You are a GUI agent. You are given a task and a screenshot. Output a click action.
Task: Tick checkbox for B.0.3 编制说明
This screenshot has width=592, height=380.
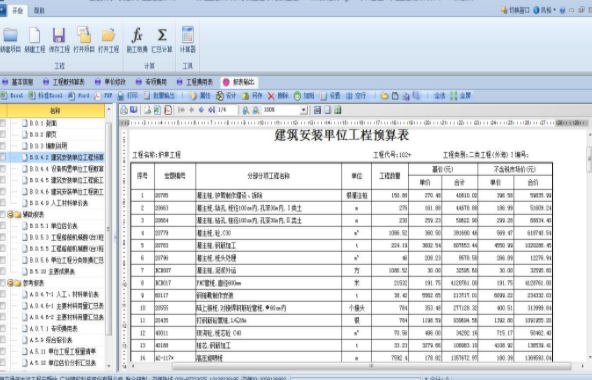tap(3, 146)
